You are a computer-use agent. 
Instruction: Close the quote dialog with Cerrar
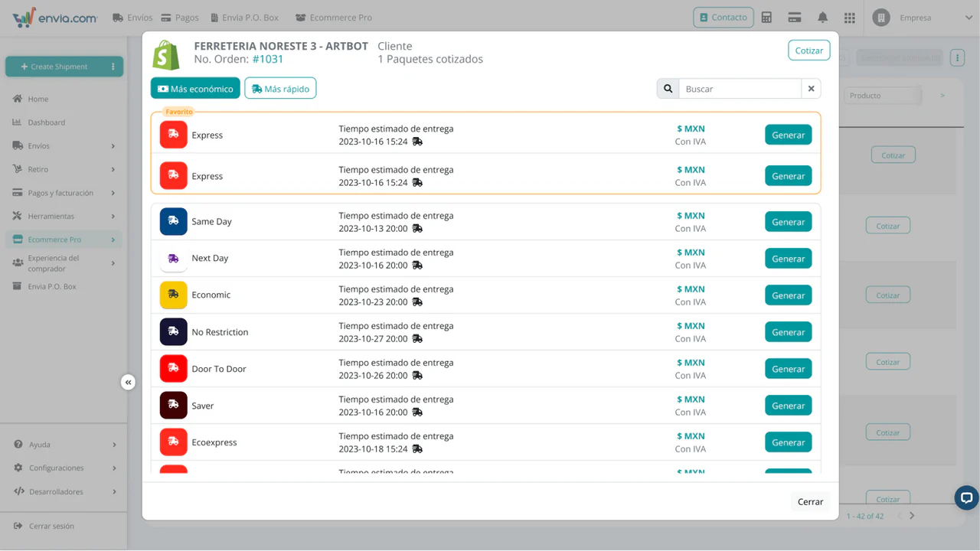(810, 502)
